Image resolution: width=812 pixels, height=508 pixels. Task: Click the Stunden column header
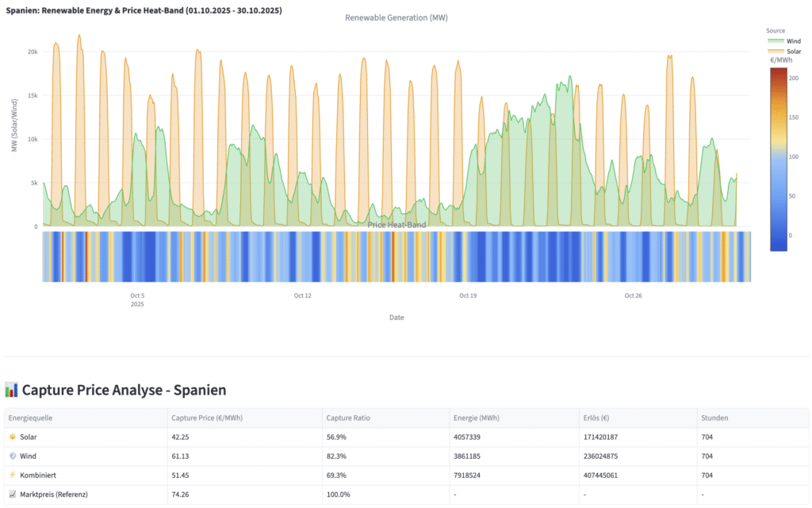[x=714, y=418]
